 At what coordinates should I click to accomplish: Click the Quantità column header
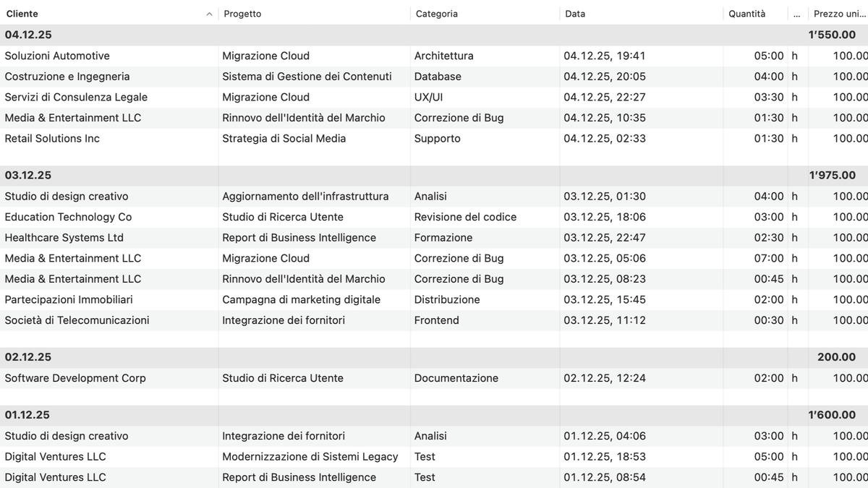[x=747, y=14]
